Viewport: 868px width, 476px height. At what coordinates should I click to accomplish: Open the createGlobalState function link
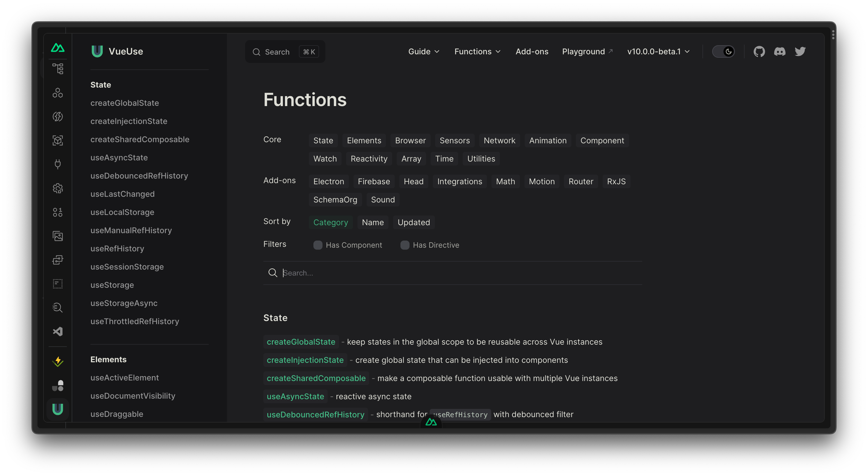(301, 342)
